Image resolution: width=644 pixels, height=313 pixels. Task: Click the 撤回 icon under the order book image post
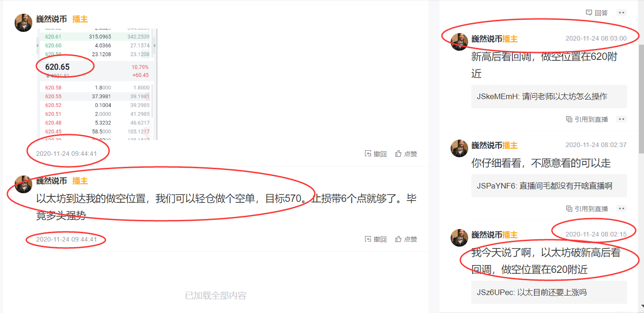[368, 154]
